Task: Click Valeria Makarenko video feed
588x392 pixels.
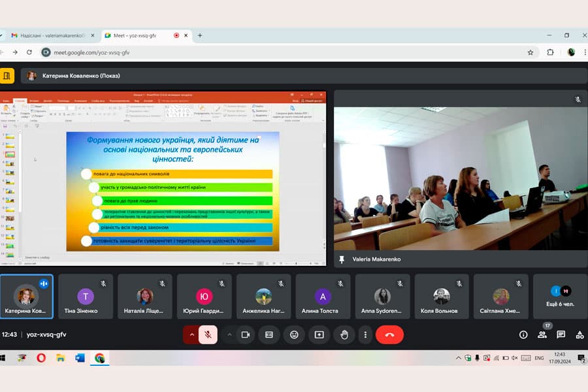Action: [461, 178]
